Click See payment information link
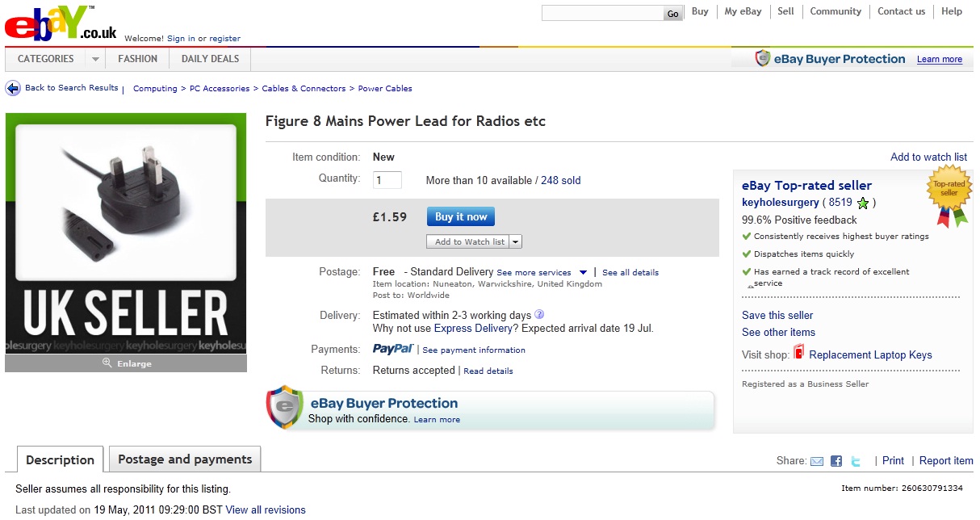The height and width of the screenshot is (520, 980). [474, 350]
